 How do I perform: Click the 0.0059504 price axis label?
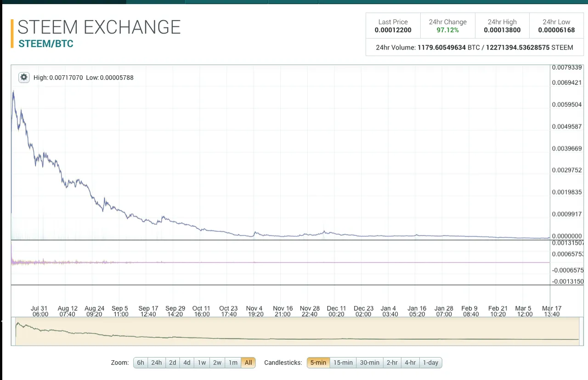pyautogui.click(x=567, y=104)
